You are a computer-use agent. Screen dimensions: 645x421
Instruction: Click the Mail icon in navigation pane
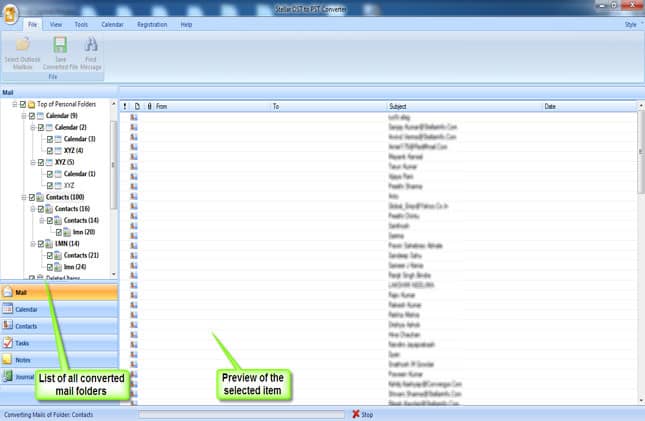click(x=8, y=292)
